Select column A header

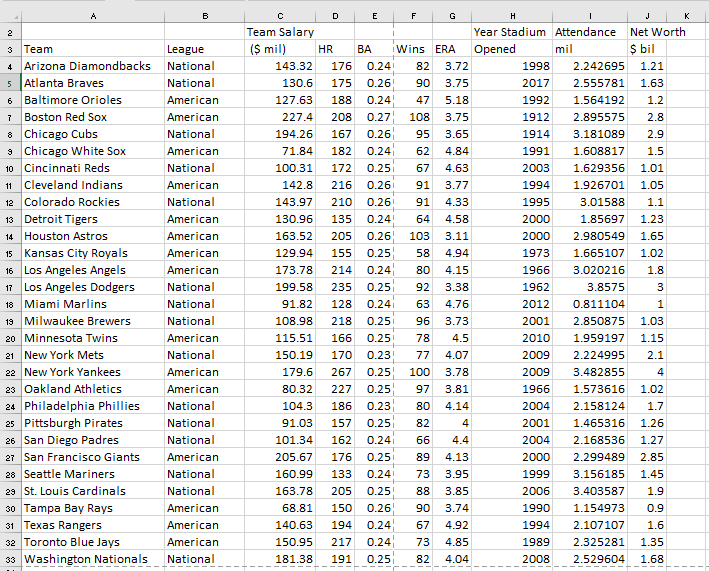[x=93, y=17]
